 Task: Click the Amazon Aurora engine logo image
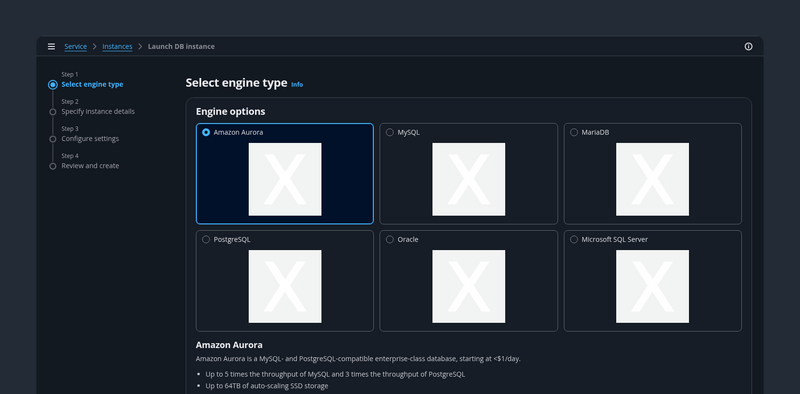(285, 179)
